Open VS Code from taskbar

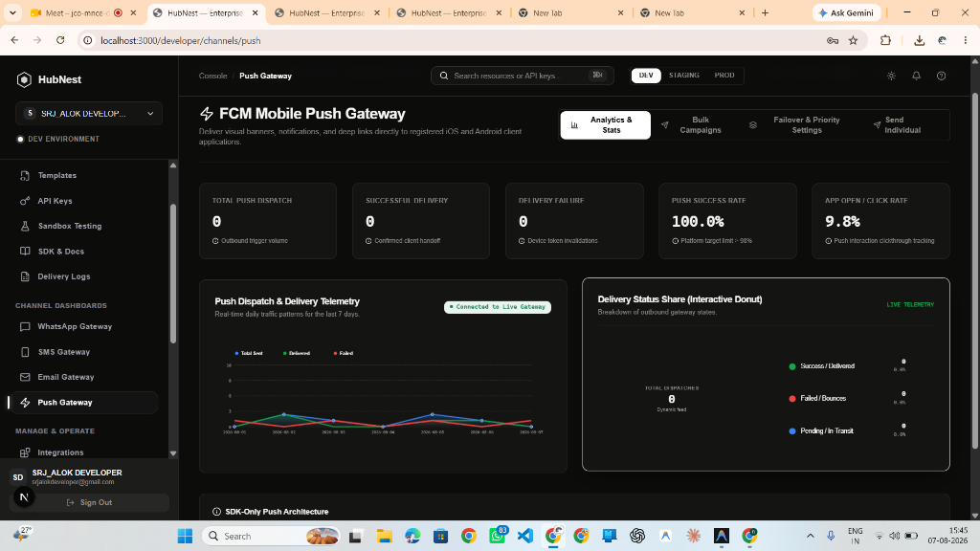(525, 536)
